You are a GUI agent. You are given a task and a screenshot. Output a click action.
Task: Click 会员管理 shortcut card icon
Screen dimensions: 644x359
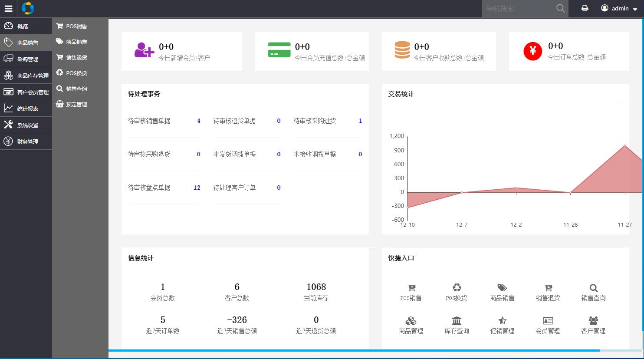(x=548, y=320)
